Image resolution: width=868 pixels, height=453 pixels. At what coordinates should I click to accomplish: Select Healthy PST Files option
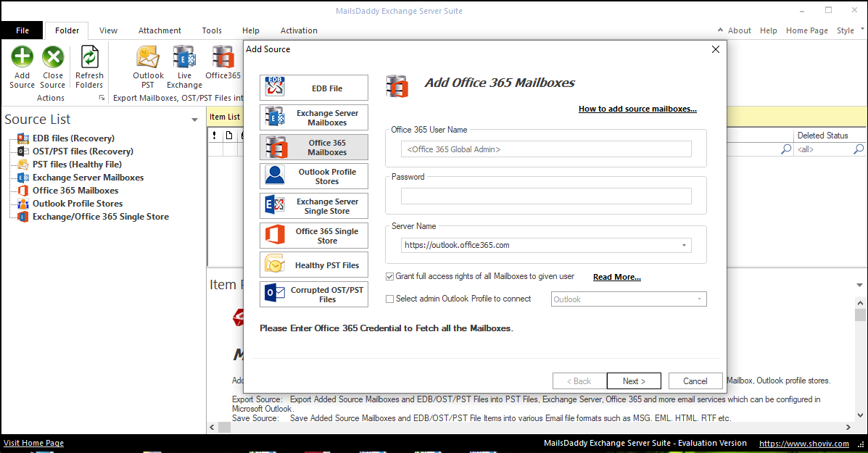(314, 265)
